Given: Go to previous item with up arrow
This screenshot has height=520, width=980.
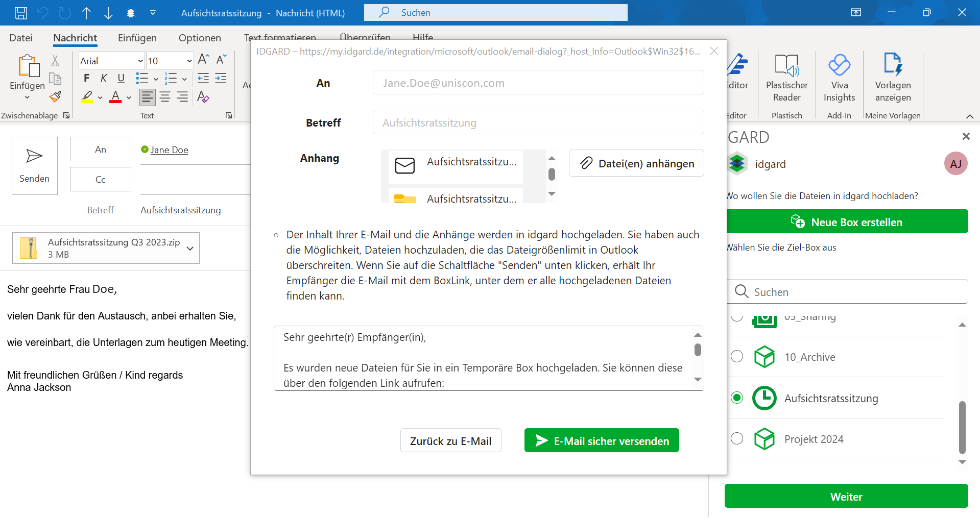Looking at the screenshot, I should click(x=86, y=13).
